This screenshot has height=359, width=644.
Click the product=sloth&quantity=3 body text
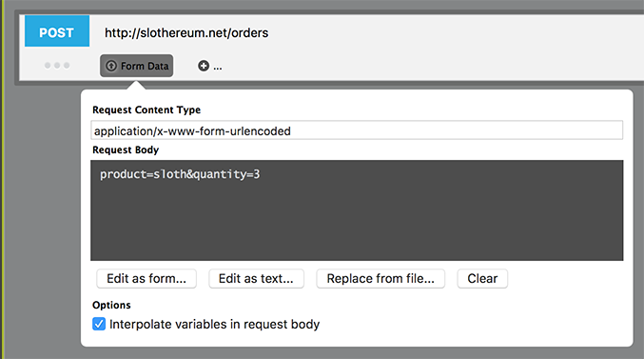point(180,174)
